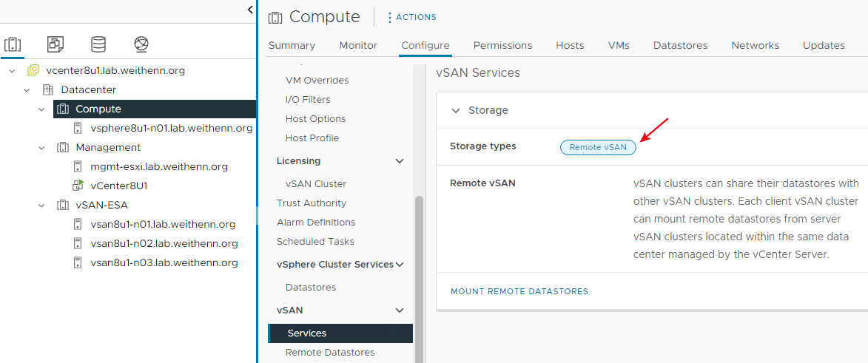Screen dimensions: 868x363
Task: Click host icon beside vsan8u1-n01.lab.weithenn.org
Action: point(78,224)
